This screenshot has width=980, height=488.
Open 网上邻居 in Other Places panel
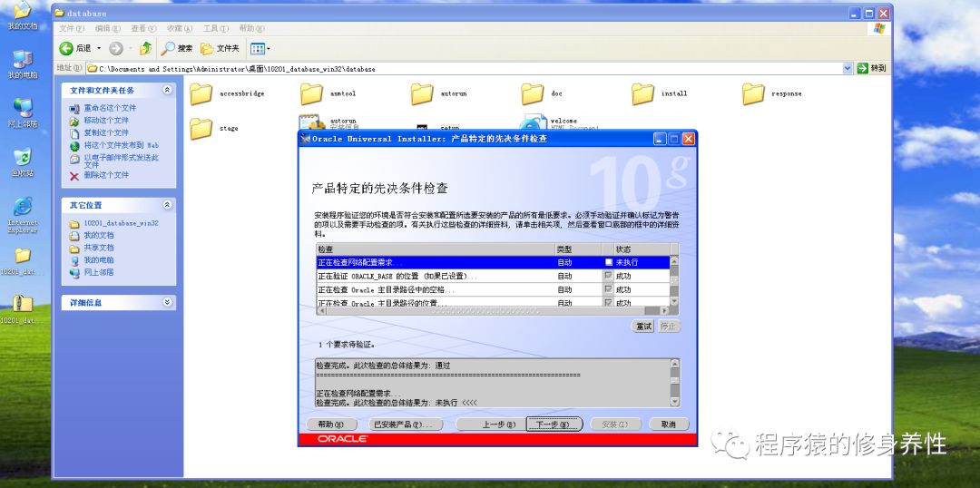(x=99, y=272)
